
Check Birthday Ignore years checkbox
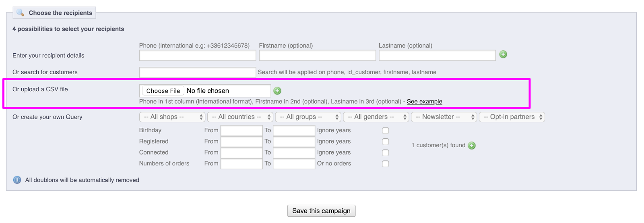coord(385,131)
